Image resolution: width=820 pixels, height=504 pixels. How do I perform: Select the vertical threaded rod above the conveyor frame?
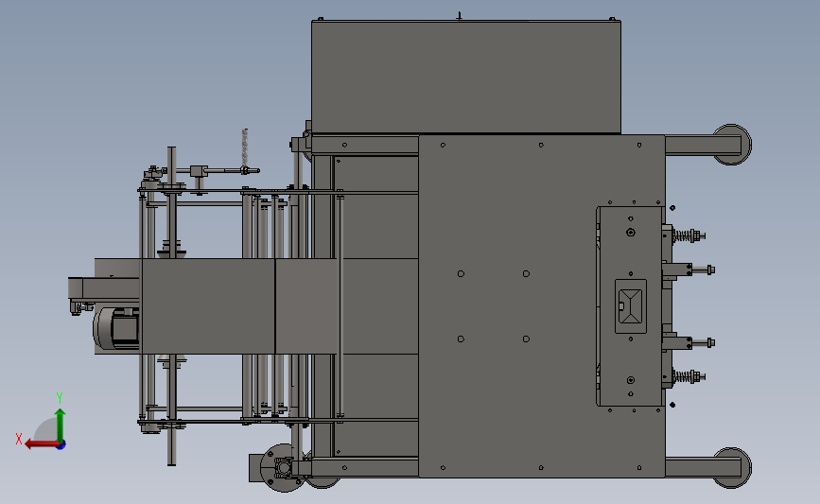pyautogui.click(x=244, y=148)
